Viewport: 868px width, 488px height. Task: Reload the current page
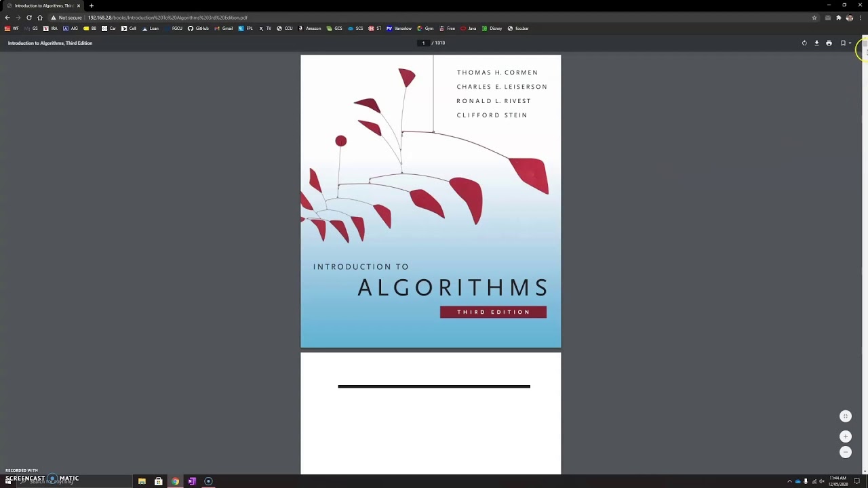29,18
